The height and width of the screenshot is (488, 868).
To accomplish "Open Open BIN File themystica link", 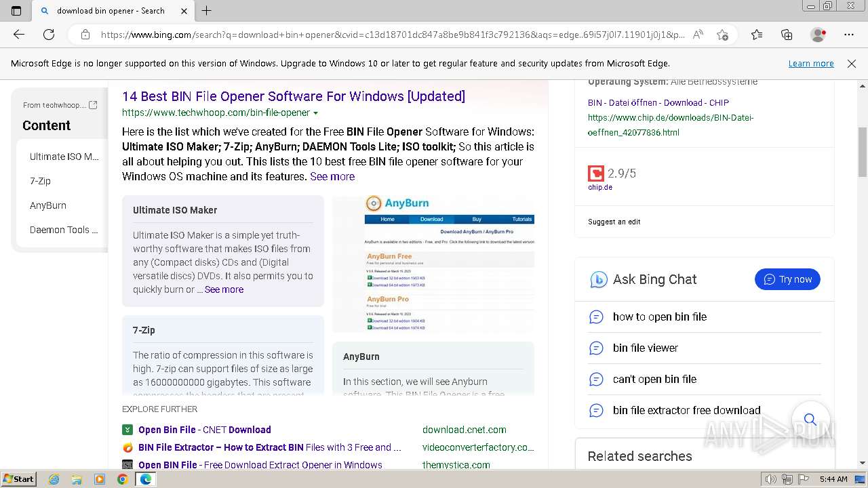I will (x=260, y=465).
